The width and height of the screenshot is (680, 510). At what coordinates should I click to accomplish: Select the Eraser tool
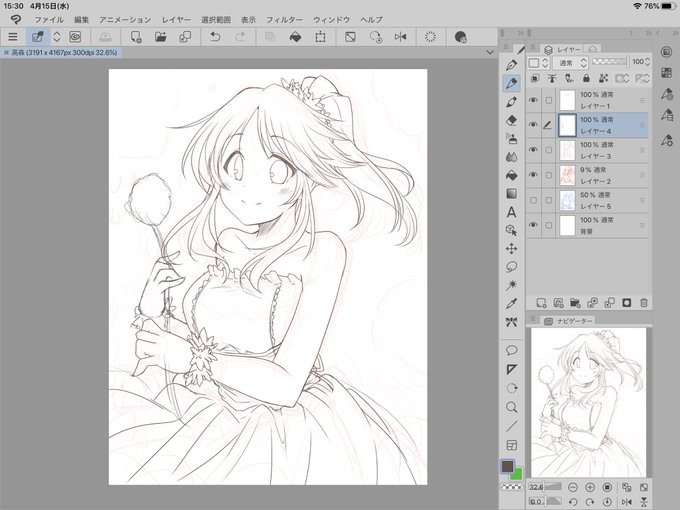[512, 120]
